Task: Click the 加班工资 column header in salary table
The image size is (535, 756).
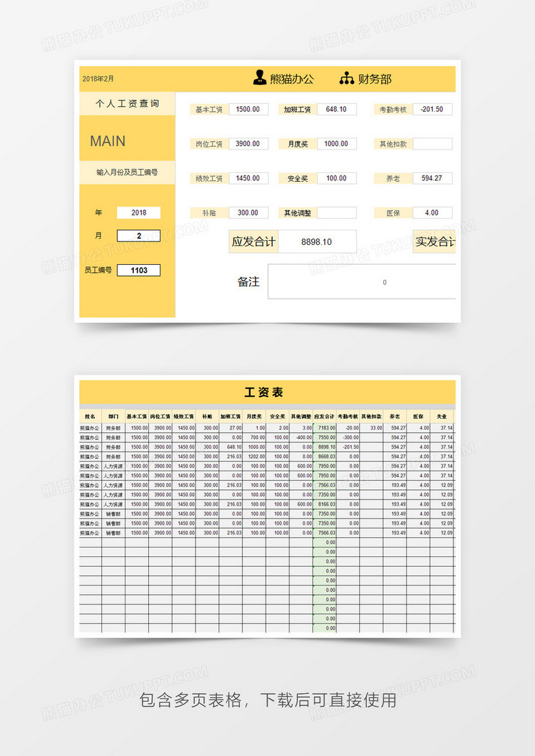Action: tap(230, 416)
